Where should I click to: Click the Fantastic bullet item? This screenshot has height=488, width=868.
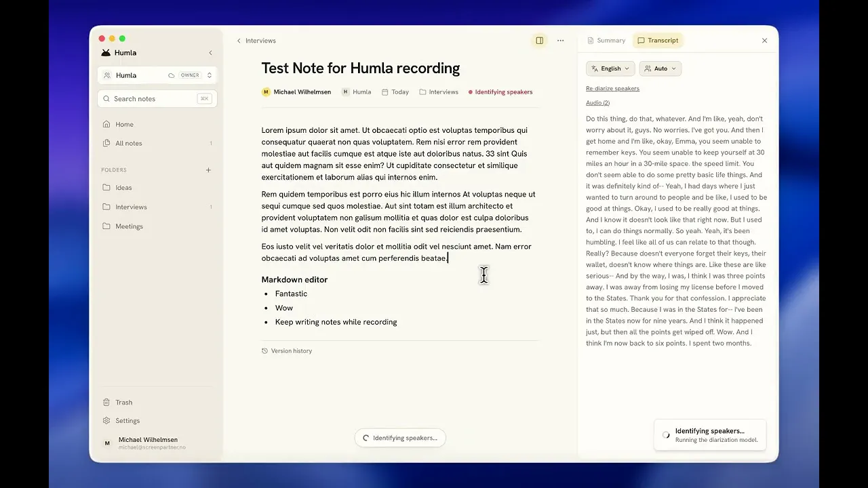pyautogui.click(x=291, y=293)
